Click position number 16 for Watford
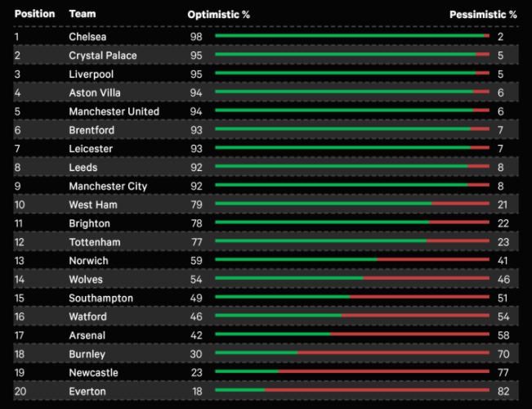 [20, 317]
